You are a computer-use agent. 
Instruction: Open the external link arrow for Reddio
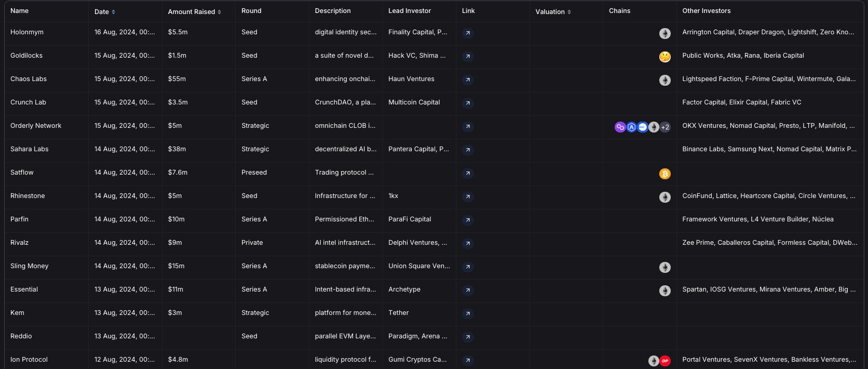coord(468,337)
